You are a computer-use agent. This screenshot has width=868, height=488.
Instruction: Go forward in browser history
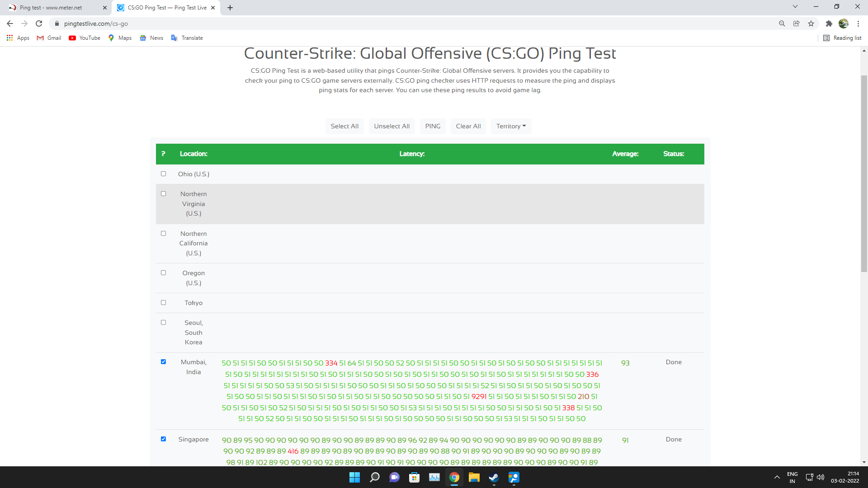click(24, 23)
